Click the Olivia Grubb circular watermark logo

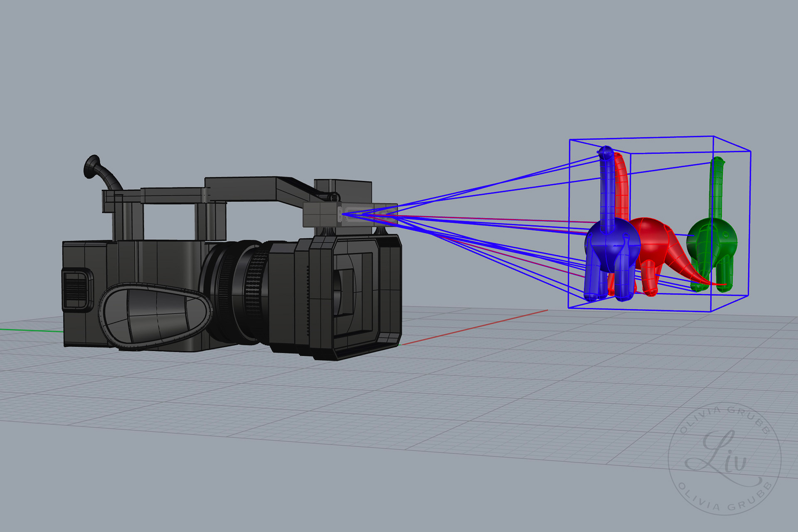724,458
